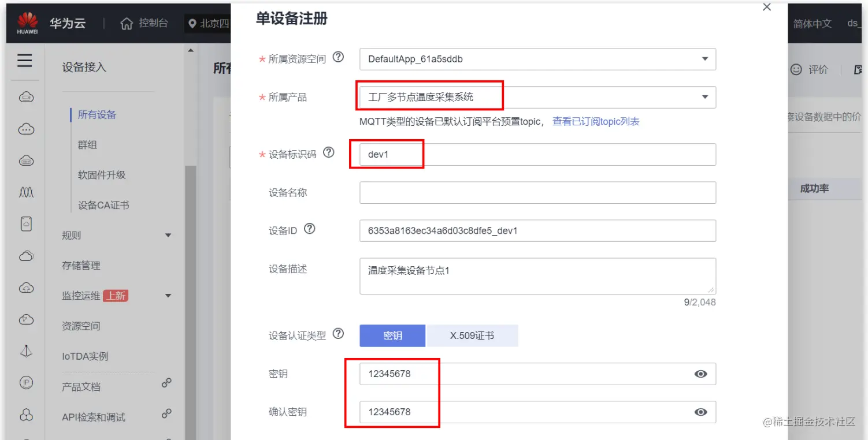Image resolution: width=868 pixels, height=440 pixels.
Task: Click sidebar scrollbar up arrow
Action: click(190, 51)
